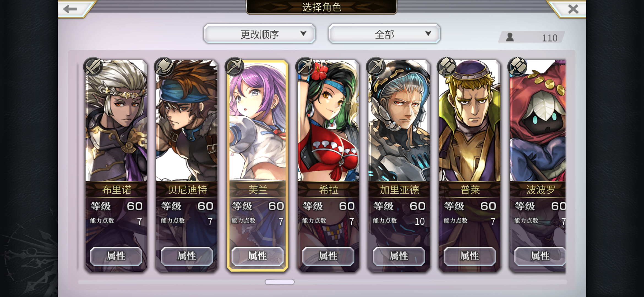Click the sword weapon icon on 布里诺
The width and height of the screenshot is (644, 297).
coord(93,67)
